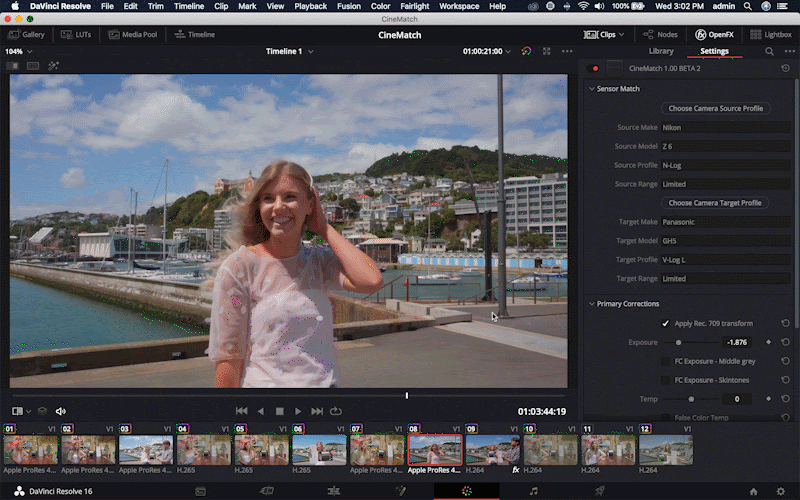
Task: Select clip 03 thumbnail in the clip strip
Action: coord(146,449)
